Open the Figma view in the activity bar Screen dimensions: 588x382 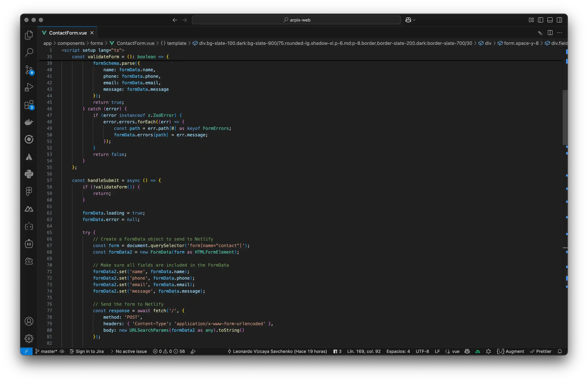pos(29,191)
